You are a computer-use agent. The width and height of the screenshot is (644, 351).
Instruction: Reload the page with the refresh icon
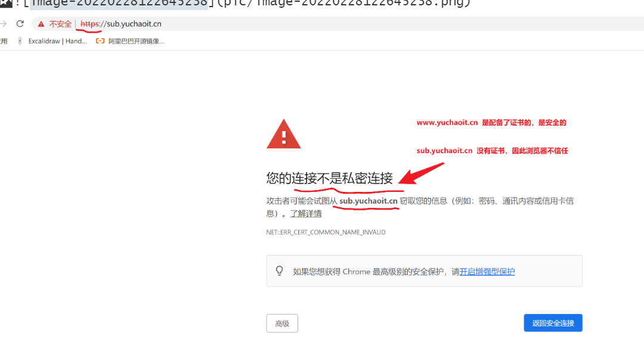pos(20,24)
